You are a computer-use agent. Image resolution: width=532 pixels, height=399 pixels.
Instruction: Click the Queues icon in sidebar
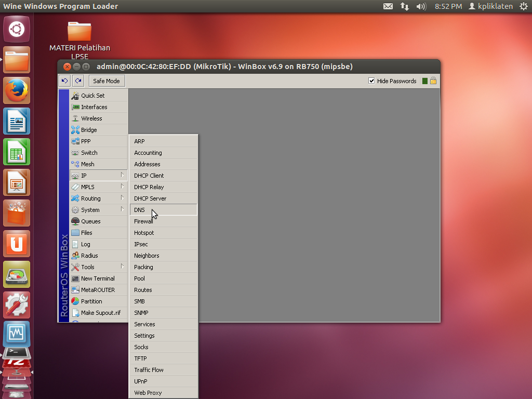(x=75, y=221)
